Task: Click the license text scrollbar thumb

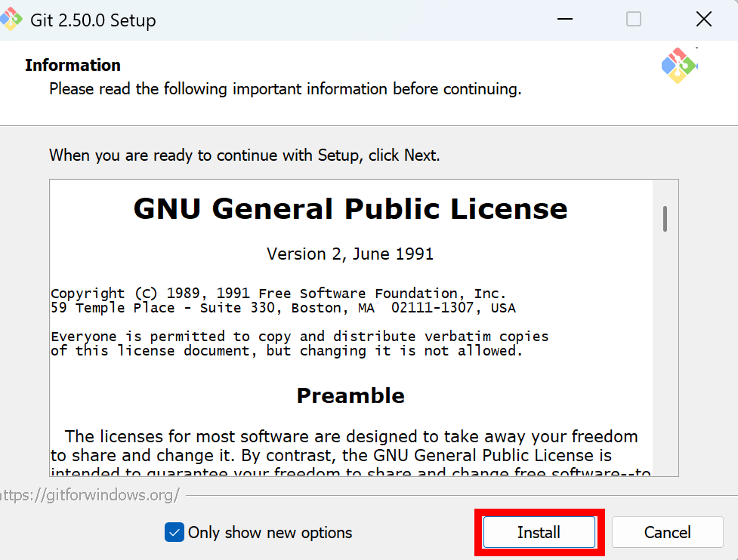Action: click(665, 219)
